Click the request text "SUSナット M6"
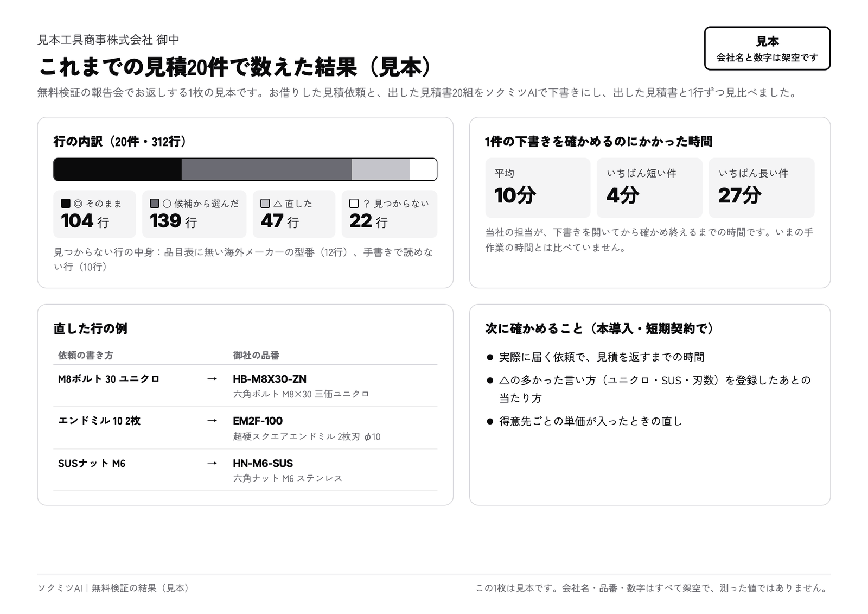The height and width of the screenshot is (614, 868). pyautogui.click(x=92, y=463)
